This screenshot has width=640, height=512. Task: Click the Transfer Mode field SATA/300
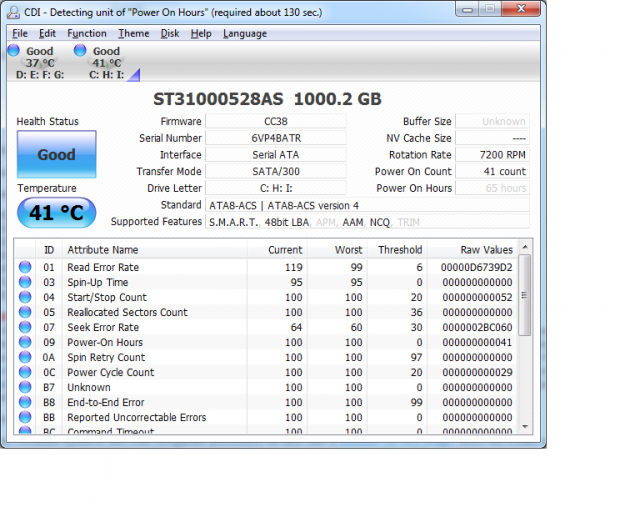[x=276, y=171]
